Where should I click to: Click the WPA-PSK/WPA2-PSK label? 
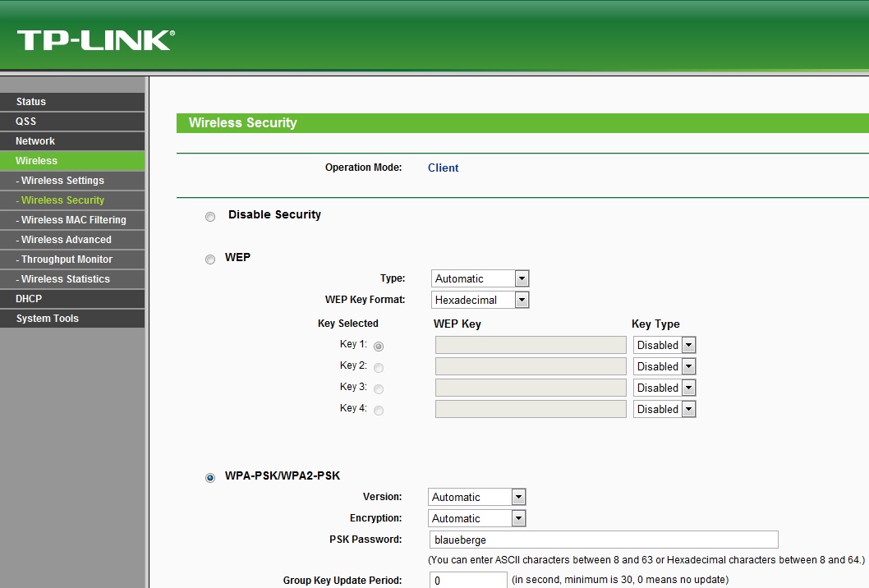pyautogui.click(x=282, y=475)
